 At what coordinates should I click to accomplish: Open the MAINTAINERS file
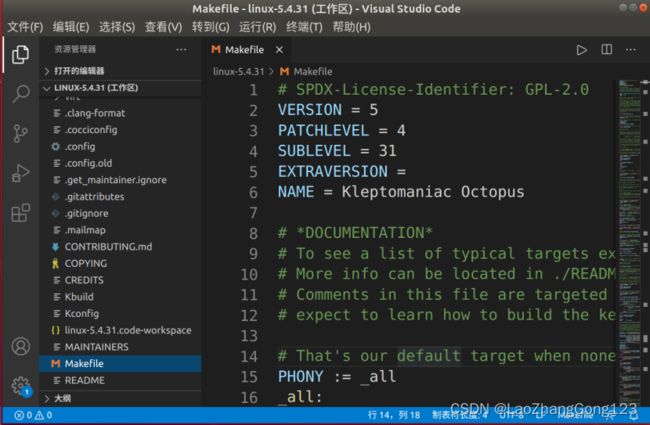(120, 347)
